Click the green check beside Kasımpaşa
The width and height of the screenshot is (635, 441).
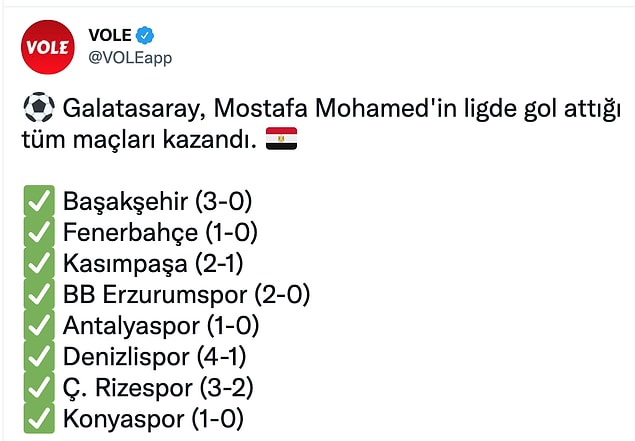pyautogui.click(x=39, y=263)
